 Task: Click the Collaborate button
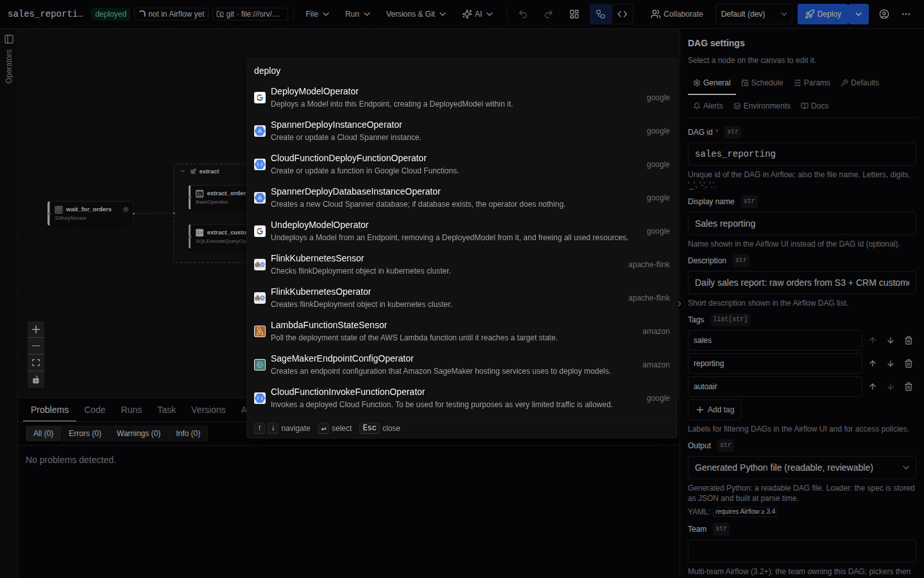pyautogui.click(x=677, y=14)
